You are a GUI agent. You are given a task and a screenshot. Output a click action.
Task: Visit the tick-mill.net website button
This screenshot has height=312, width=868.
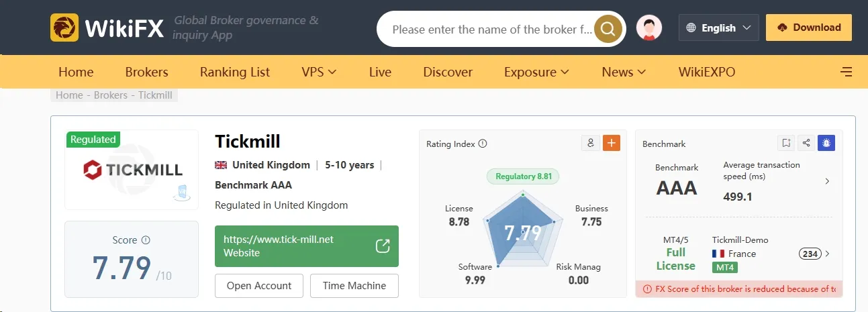pyautogui.click(x=307, y=246)
